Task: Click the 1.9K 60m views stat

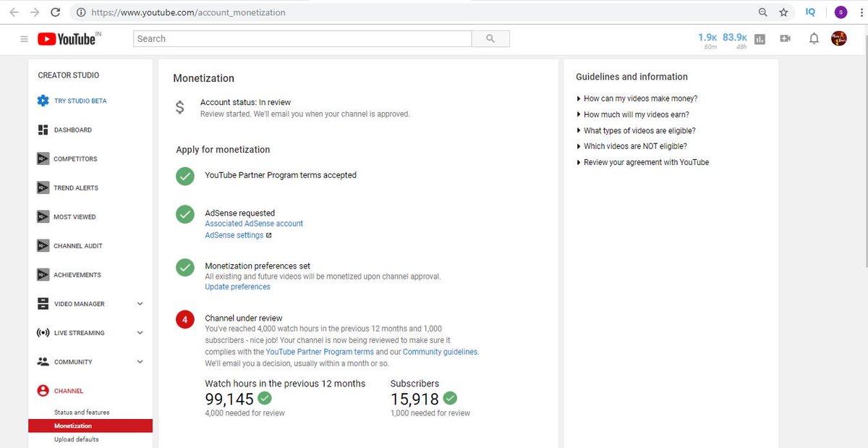Action: click(x=707, y=40)
